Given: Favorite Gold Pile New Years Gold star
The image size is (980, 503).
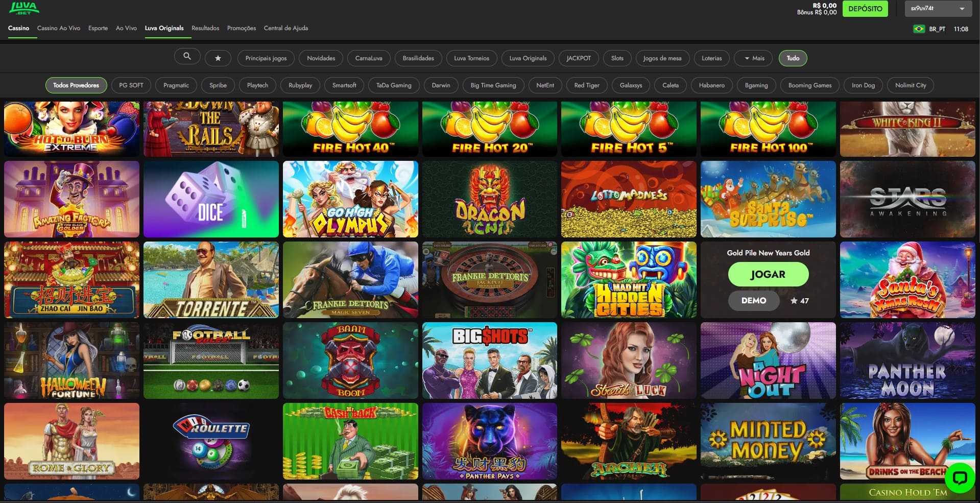Looking at the screenshot, I should (794, 301).
